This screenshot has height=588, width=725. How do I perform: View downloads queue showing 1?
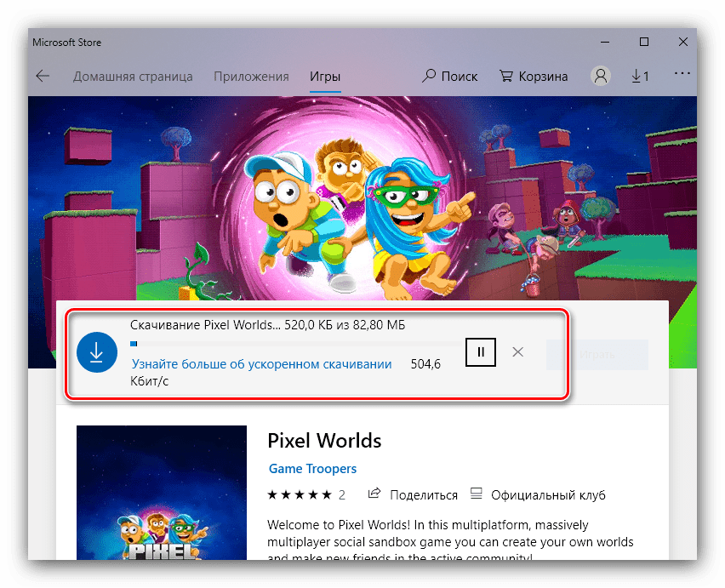641,76
